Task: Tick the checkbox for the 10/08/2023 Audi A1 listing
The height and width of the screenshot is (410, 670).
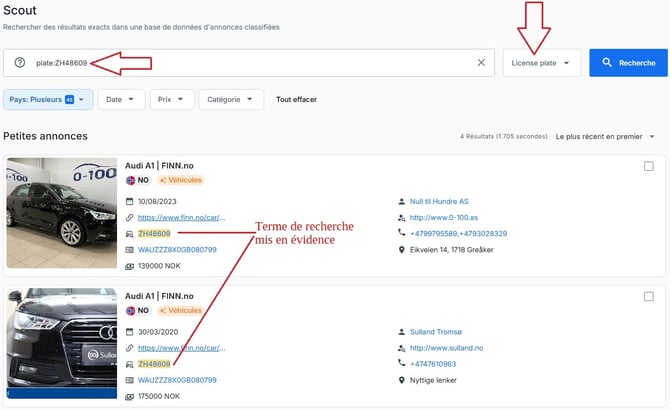Action: coord(649,166)
